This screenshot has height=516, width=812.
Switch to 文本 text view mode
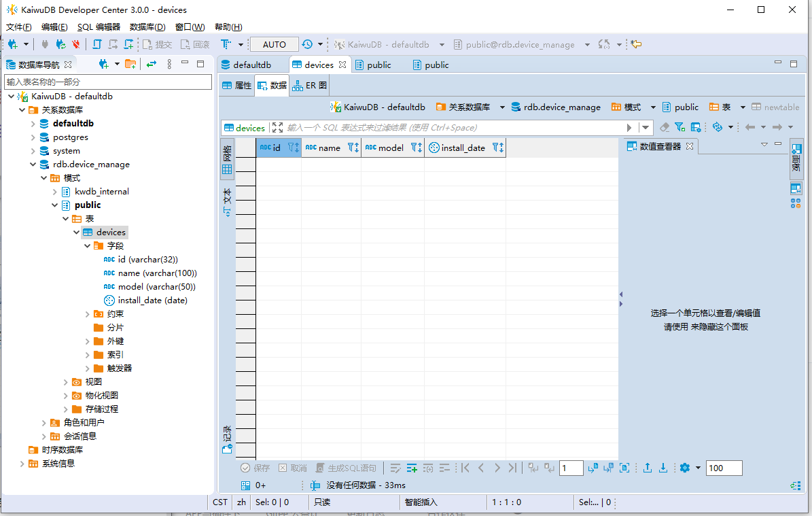pyautogui.click(x=227, y=203)
